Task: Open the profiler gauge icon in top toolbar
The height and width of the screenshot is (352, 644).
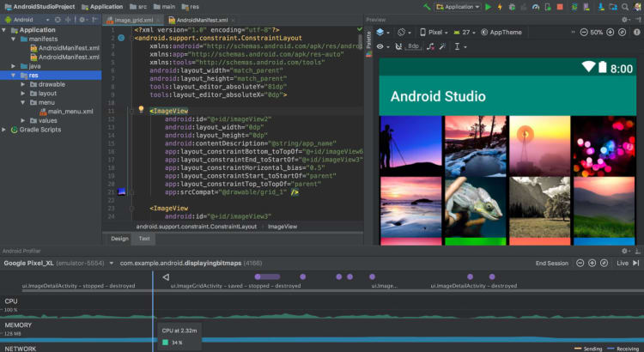Action: pyautogui.click(x=536, y=7)
